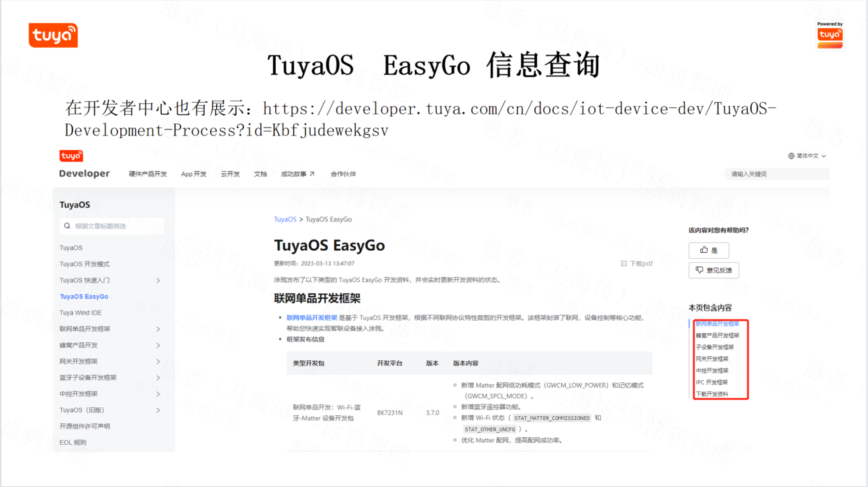Open the 文档 menu item
This screenshot has height=487, width=868.
(x=260, y=174)
